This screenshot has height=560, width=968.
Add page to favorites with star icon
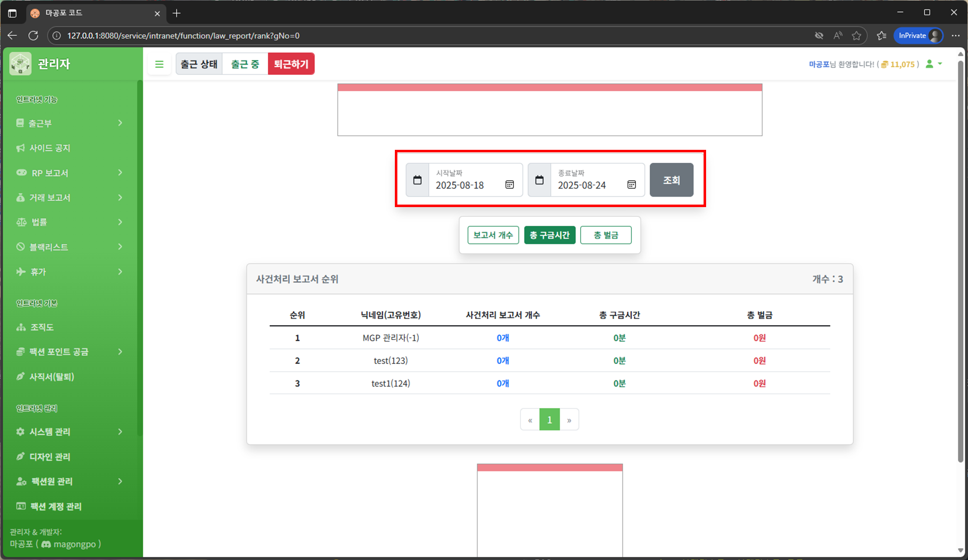(x=856, y=35)
